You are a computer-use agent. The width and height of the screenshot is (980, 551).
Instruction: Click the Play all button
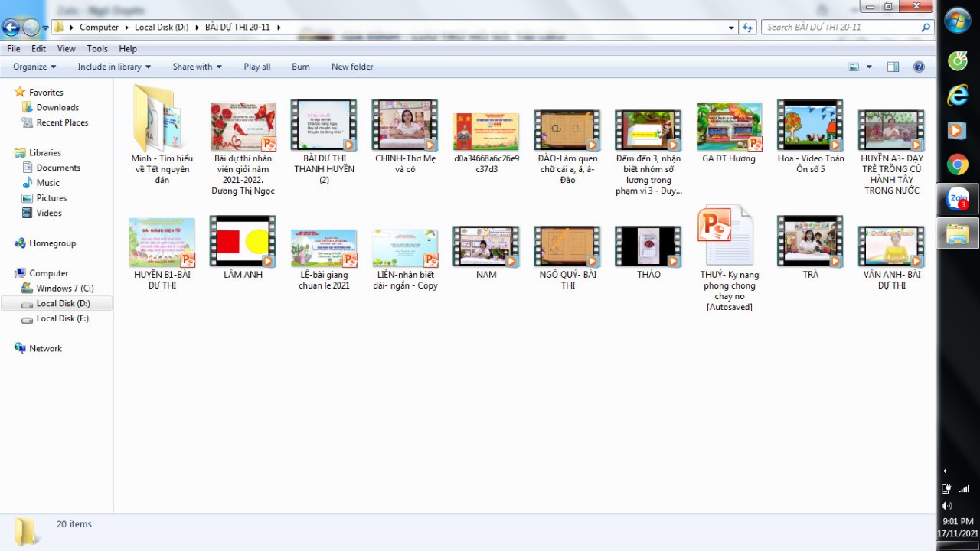pos(256,67)
